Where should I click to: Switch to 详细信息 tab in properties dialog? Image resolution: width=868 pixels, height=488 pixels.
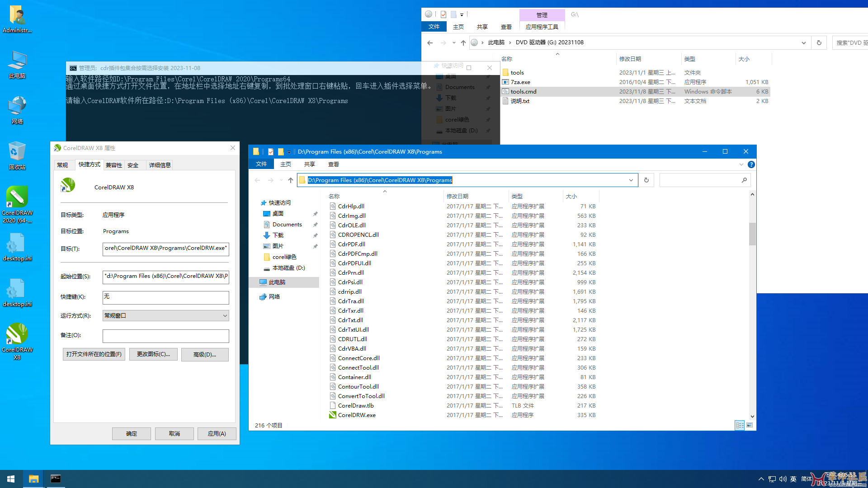pyautogui.click(x=160, y=165)
